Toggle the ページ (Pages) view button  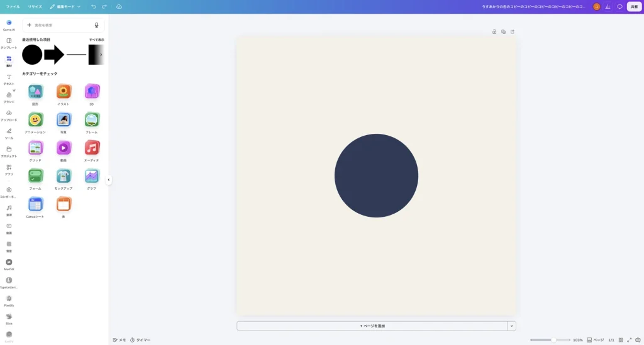[x=596, y=340]
